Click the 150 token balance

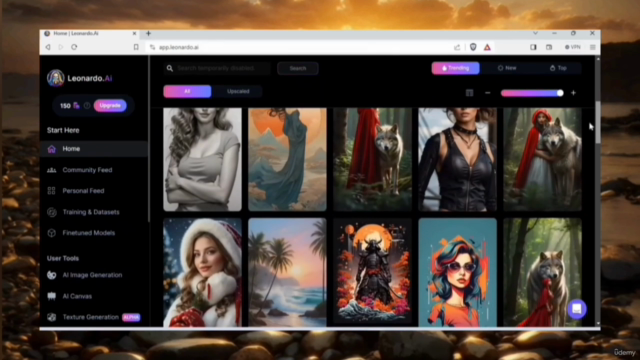coord(65,106)
